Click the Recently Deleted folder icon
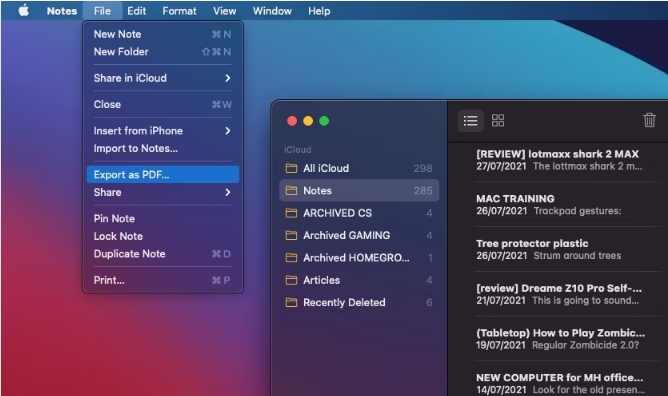This screenshot has width=668, height=396. 291,302
